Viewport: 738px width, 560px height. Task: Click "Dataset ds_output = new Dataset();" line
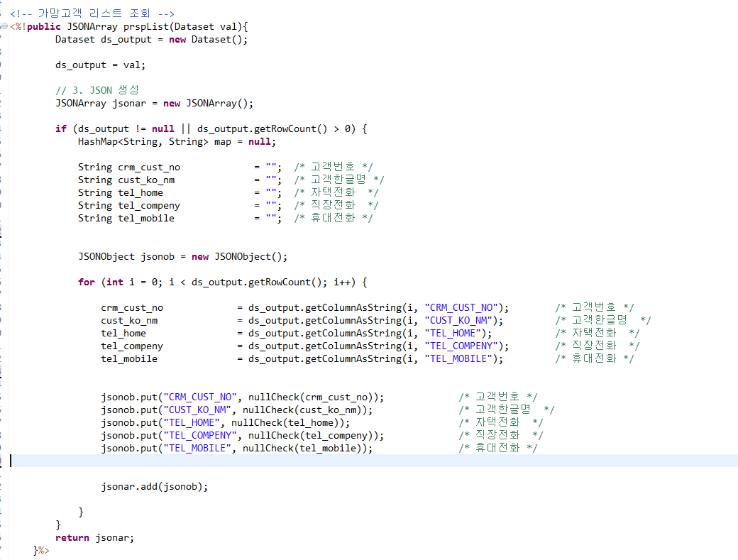(151, 40)
